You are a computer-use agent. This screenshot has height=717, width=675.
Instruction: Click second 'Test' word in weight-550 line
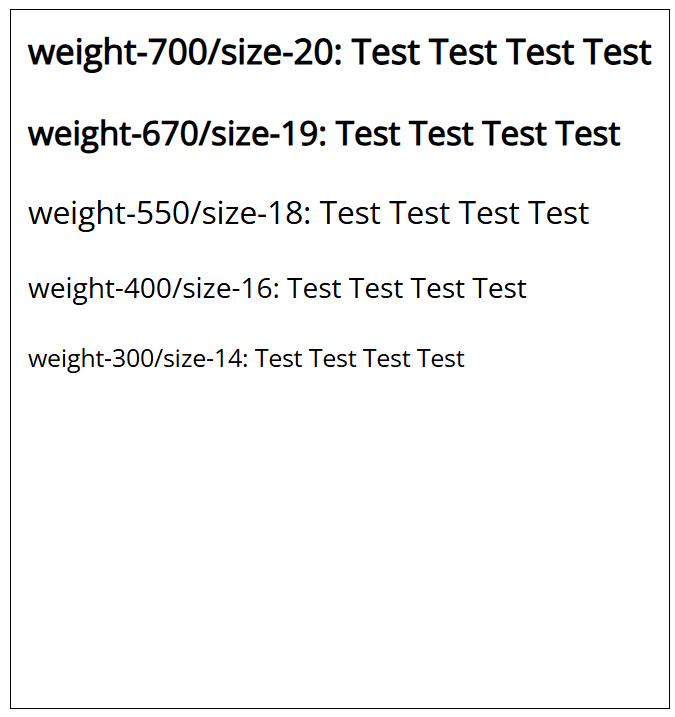[x=420, y=213]
